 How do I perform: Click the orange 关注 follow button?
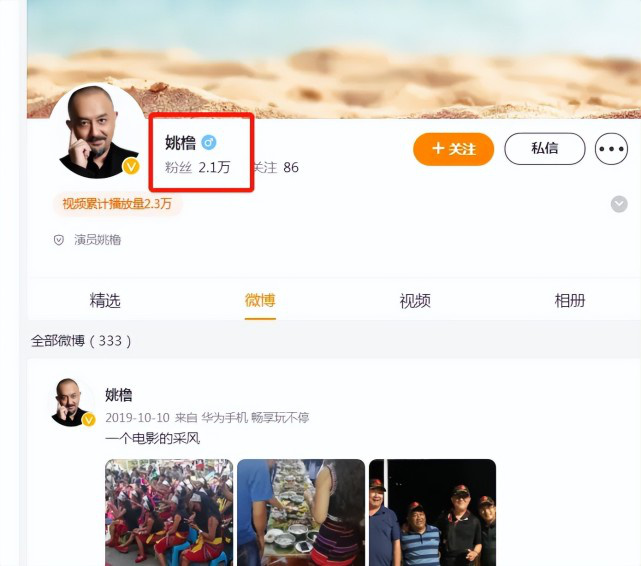(x=453, y=149)
